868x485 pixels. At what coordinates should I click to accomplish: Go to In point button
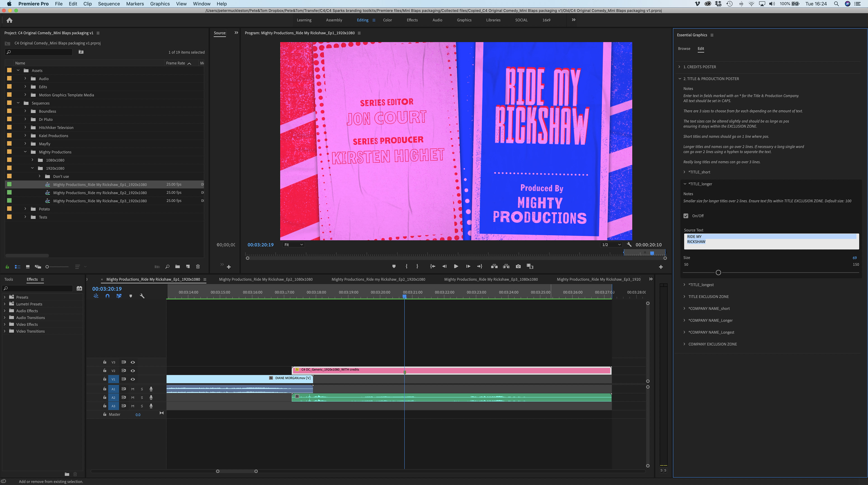click(x=433, y=266)
